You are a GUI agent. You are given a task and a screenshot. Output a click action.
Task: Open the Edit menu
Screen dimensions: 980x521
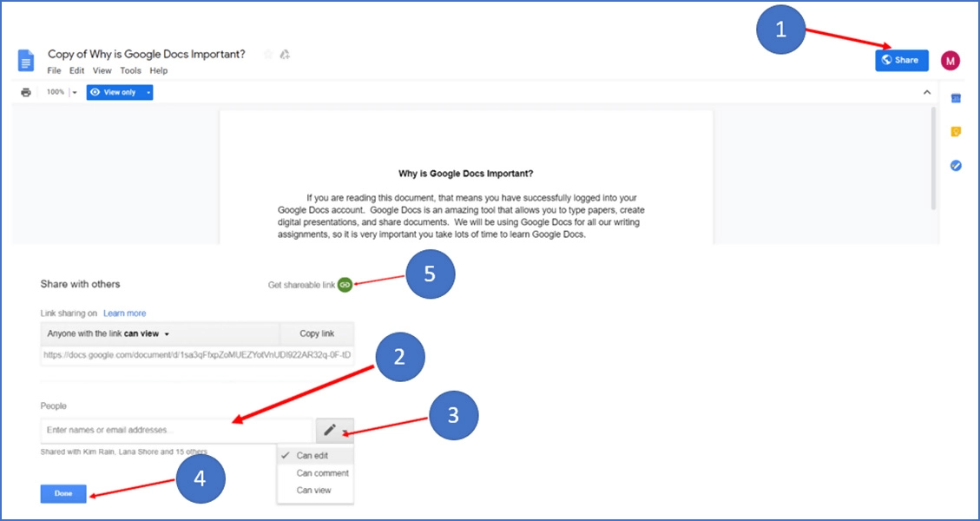click(77, 70)
